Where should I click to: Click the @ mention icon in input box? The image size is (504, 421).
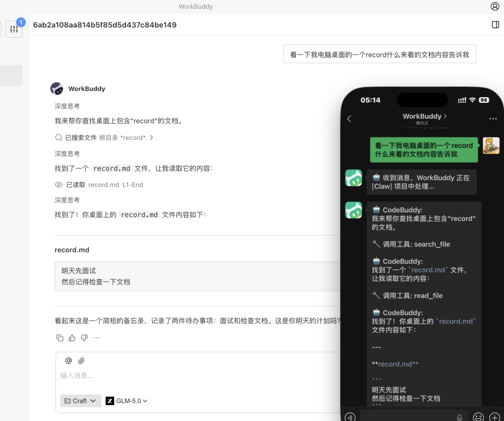coord(69,361)
